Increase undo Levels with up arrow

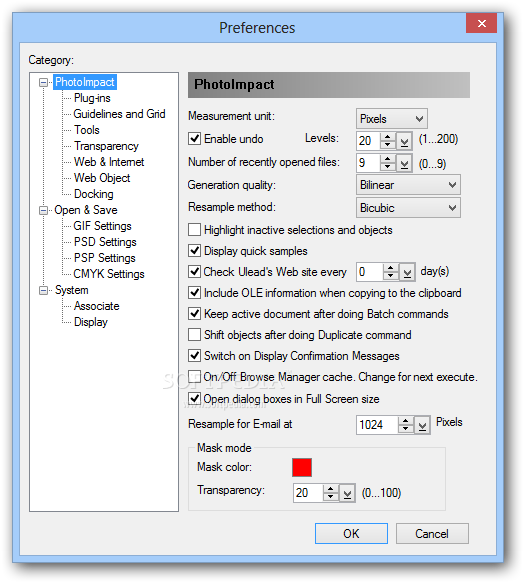click(388, 136)
